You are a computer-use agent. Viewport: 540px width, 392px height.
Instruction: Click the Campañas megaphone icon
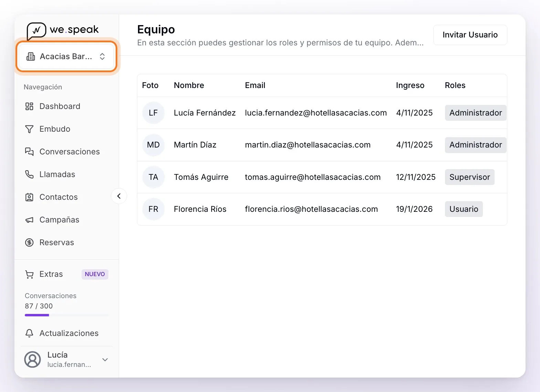29,220
